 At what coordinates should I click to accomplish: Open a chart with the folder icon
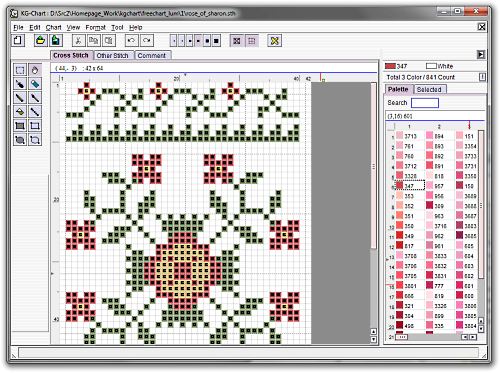click(40, 41)
